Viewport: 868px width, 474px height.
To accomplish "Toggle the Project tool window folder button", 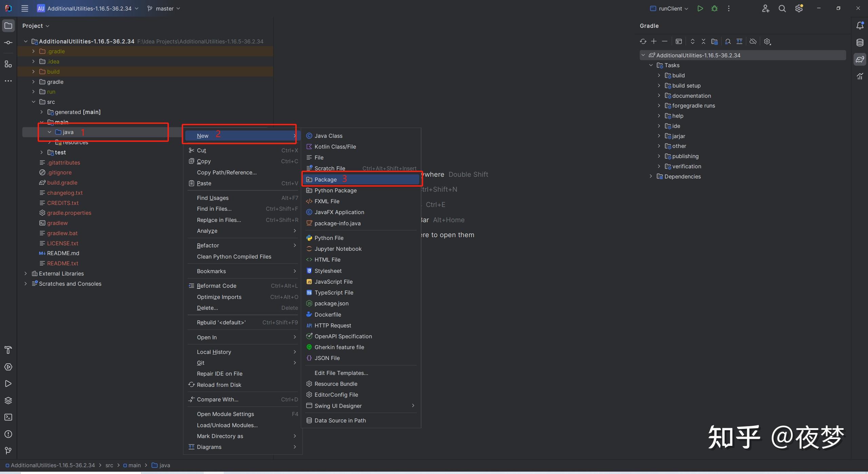I will (8, 26).
